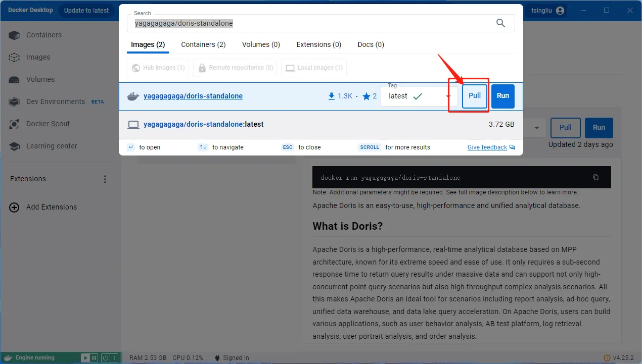
Task: Click Pull in the background details panel
Action: pyautogui.click(x=566, y=128)
